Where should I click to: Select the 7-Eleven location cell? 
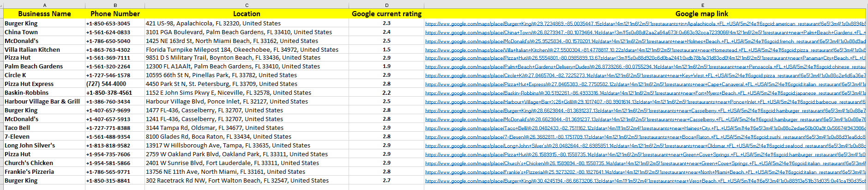click(x=218, y=136)
